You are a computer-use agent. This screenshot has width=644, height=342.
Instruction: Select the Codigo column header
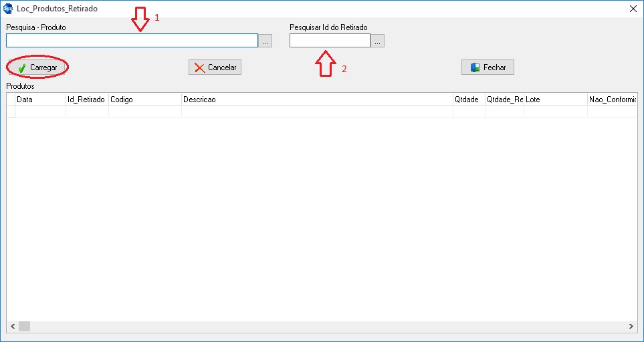pos(144,100)
